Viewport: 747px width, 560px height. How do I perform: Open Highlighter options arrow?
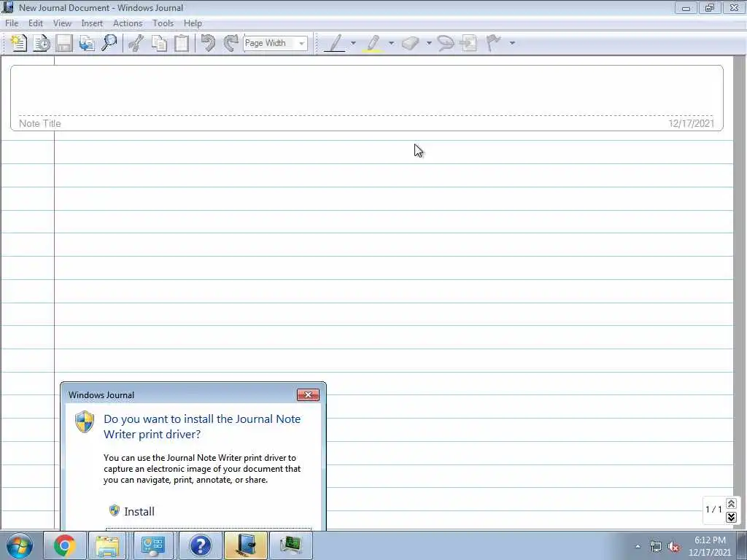click(391, 43)
